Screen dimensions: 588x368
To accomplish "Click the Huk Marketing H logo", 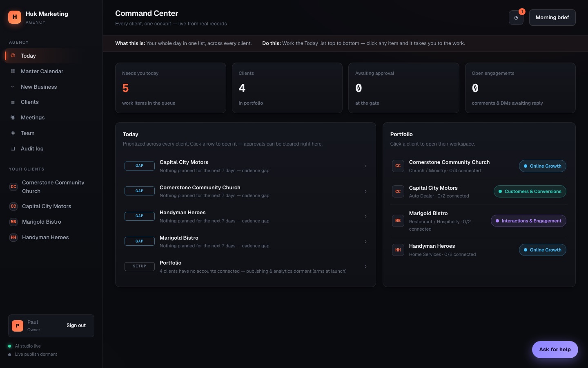I will click(x=15, y=17).
